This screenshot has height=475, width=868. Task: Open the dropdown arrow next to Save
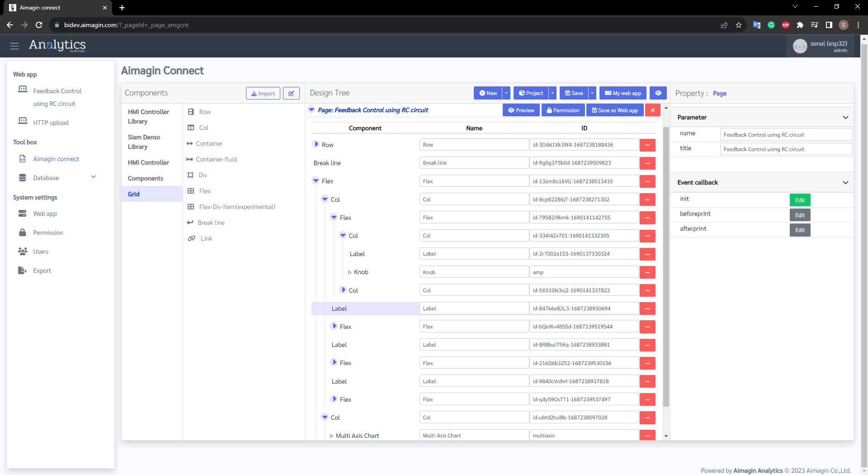(x=592, y=93)
